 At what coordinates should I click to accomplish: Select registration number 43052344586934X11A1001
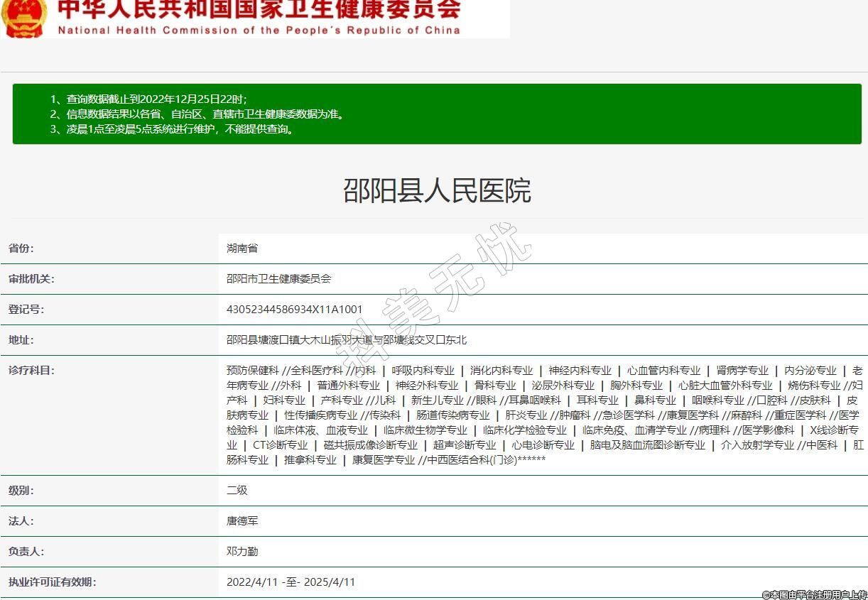point(294,310)
